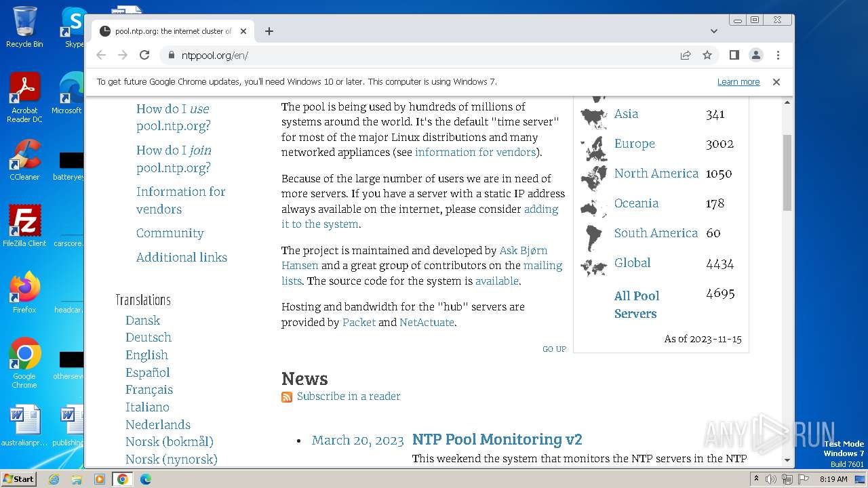Click the site lock icon in address bar
The width and height of the screenshot is (868, 488).
point(170,56)
